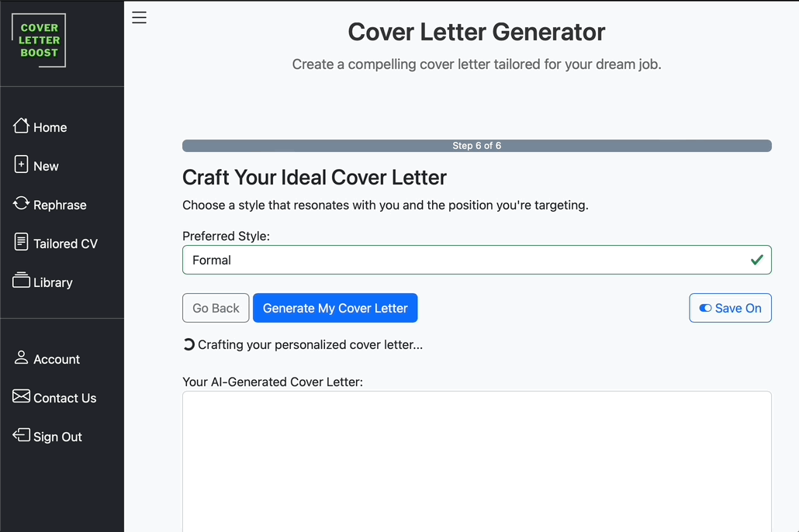Click the Tailored CV document icon

click(21, 241)
